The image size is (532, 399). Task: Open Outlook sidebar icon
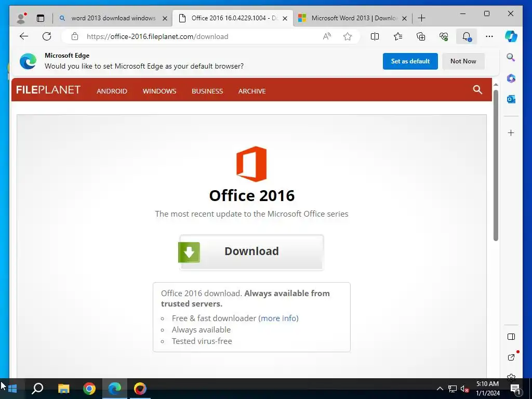511,99
